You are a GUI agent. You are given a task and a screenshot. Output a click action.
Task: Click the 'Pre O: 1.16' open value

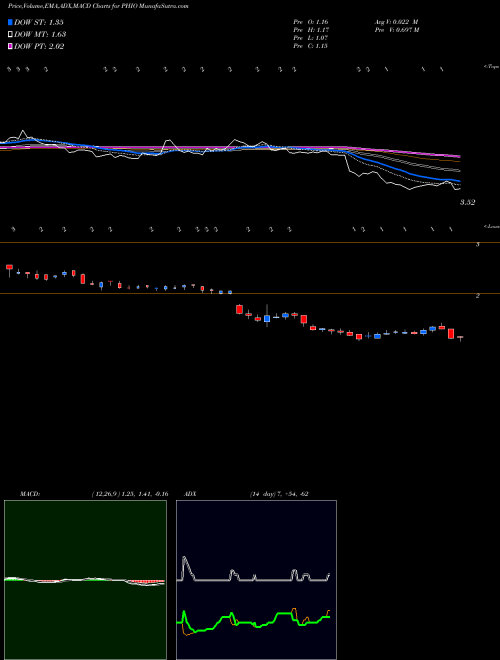311,22
